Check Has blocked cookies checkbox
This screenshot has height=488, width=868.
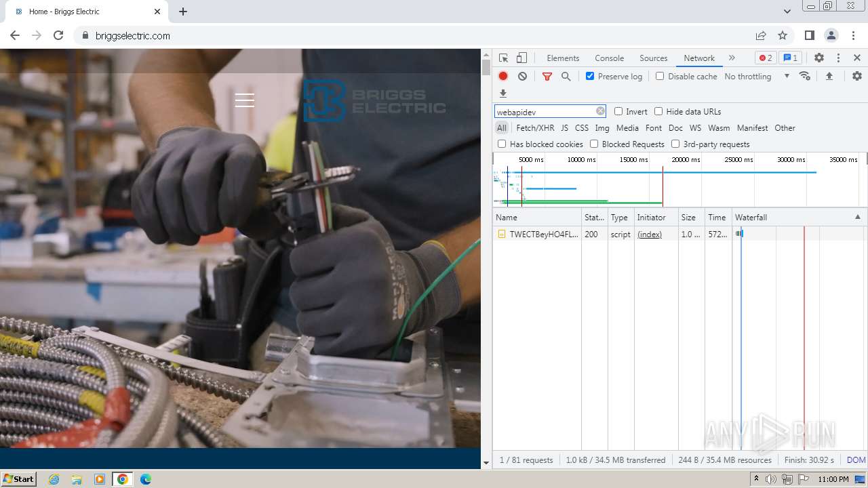[x=502, y=144]
